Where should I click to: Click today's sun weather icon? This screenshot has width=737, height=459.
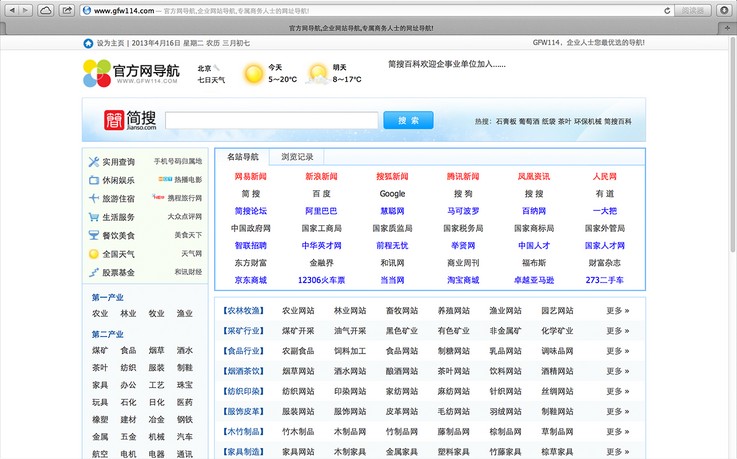[x=254, y=74]
